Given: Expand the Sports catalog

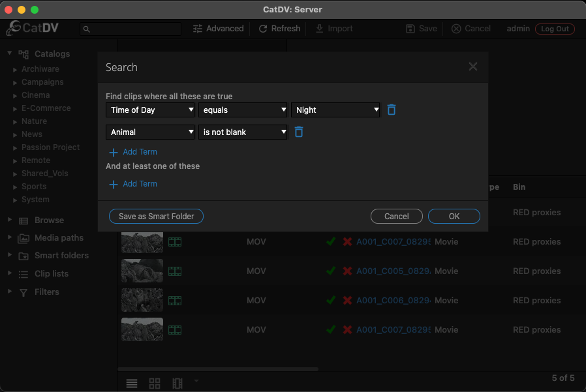Looking at the screenshot, I should [x=15, y=187].
